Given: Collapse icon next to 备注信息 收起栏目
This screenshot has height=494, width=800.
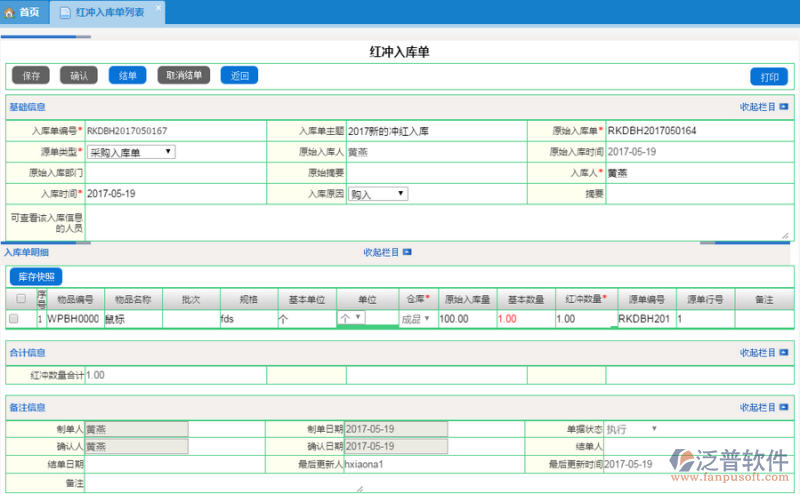Looking at the screenshot, I should (784, 407).
